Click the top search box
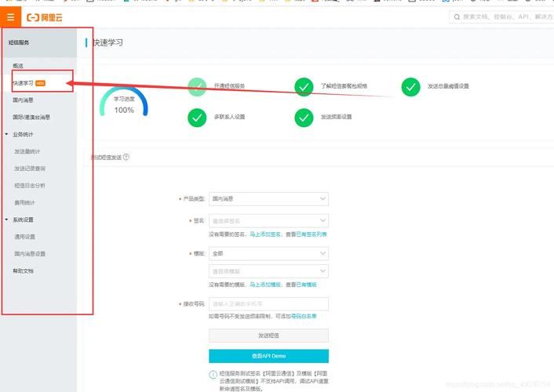This screenshot has height=392, width=554. click(501, 17)
